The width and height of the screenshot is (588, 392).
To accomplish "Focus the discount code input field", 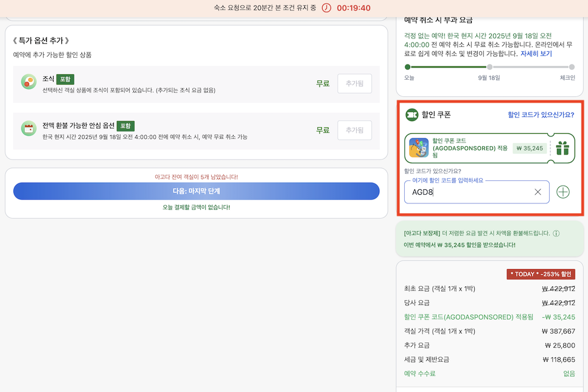I will click(x=476, y=192).
